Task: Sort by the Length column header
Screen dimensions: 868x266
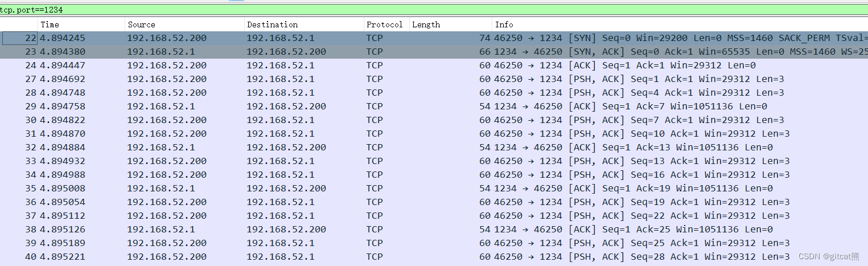Action: click(450, 24)
